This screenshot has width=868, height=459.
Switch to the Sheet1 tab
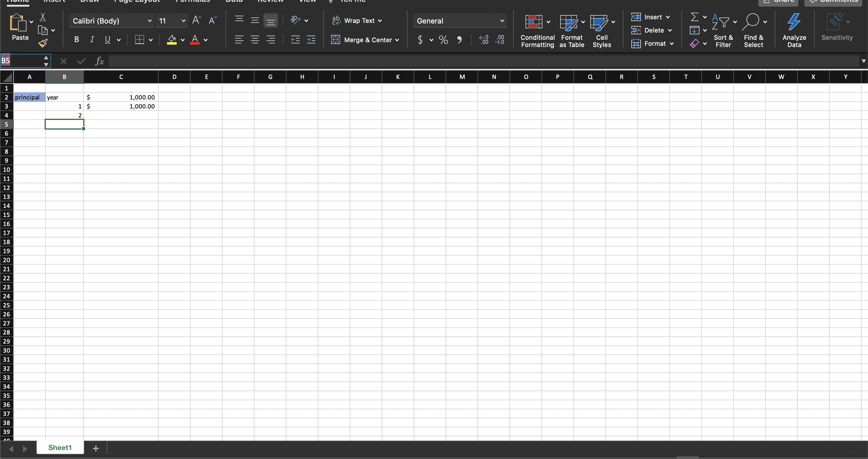[x=60, y=448]
